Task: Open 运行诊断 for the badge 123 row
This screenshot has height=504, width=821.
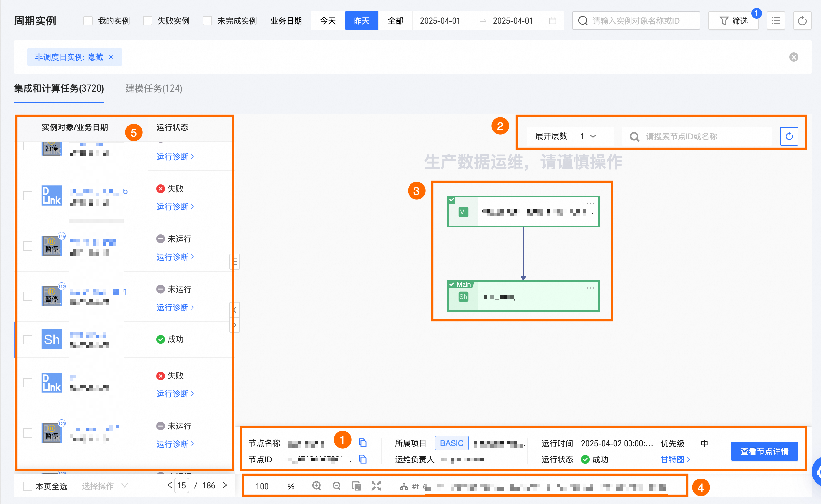Action: (x=175, y=444)
